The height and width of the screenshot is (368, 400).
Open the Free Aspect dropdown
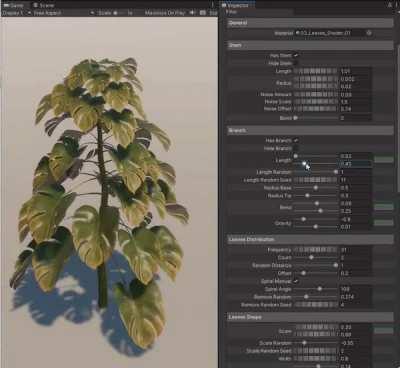64,13
